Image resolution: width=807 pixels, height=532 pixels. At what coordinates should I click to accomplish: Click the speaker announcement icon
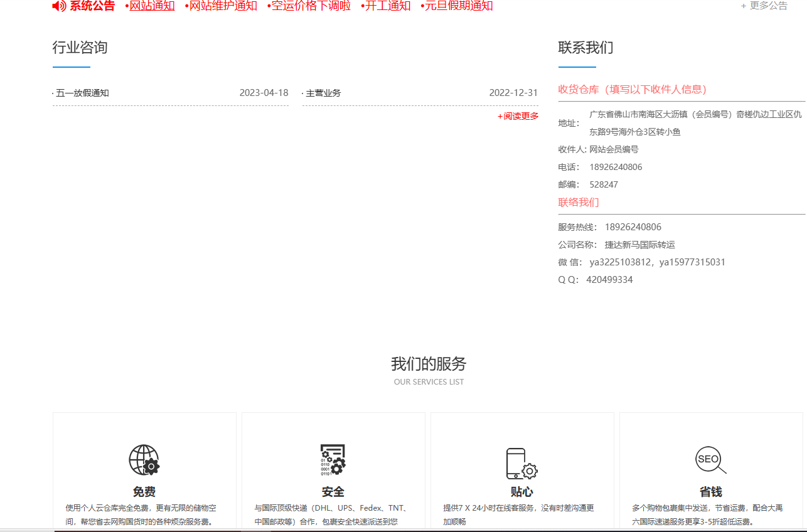pos(59,6)
